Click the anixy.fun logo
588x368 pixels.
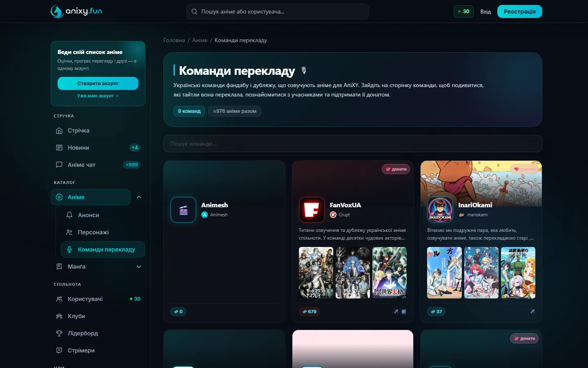pos(76,11)
